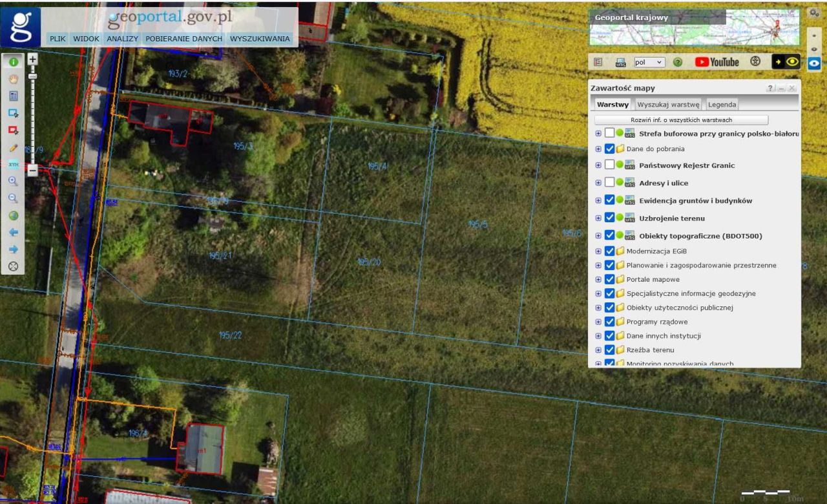This screenshot has height=504, width=827.
Task: Expand the Programy rządowe group
Action: pyautogui.click(x=598, y=322)
